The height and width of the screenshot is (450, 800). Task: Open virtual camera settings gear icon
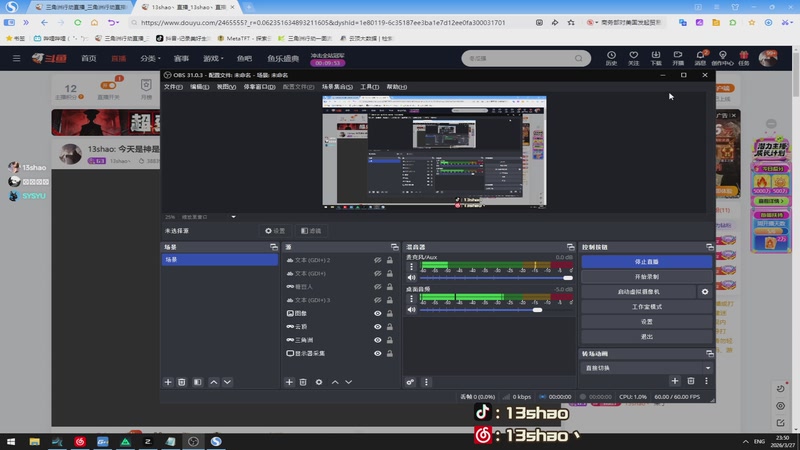[705, 292]
